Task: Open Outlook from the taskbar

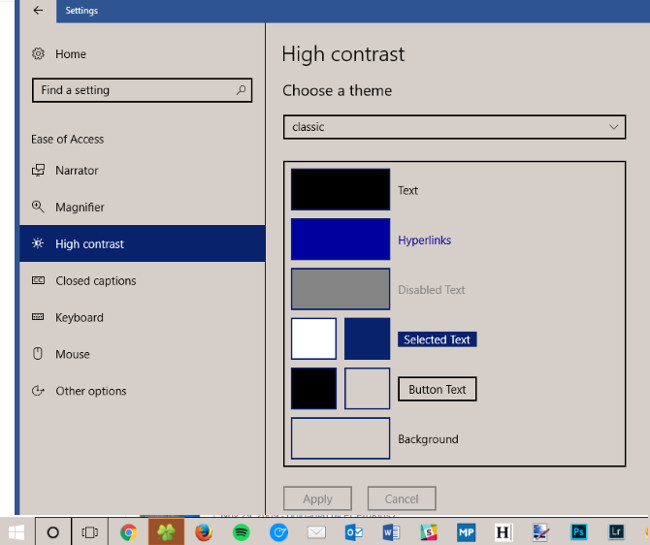Action: tap(354, 532)
